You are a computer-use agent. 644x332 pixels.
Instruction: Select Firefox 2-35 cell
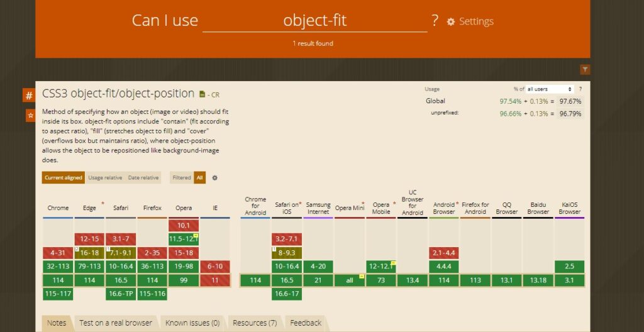152,253
